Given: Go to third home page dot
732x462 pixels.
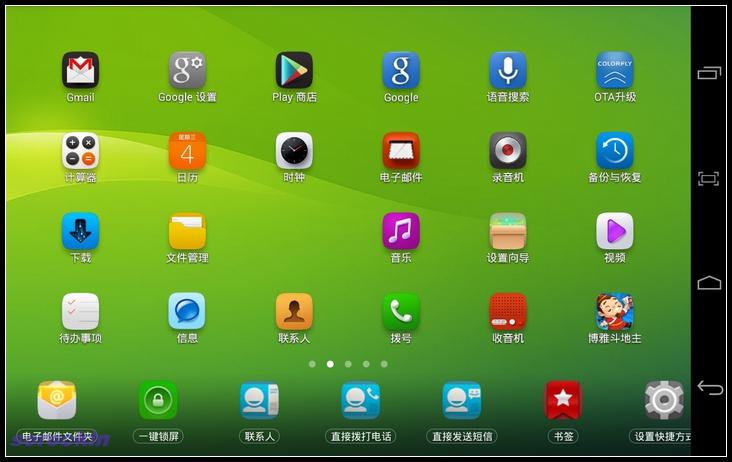Looking at the screenshot, I should [x=348, y=364].
